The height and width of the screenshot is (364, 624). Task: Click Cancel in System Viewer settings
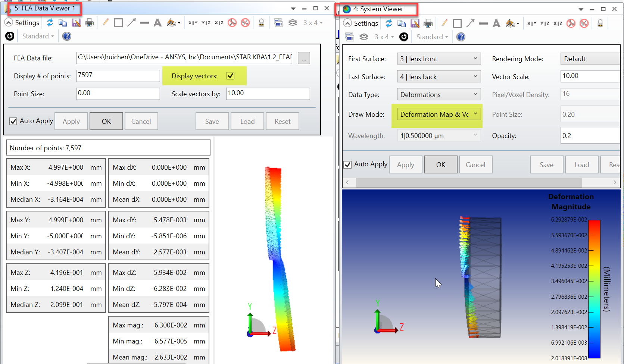(x=475, y=164)
